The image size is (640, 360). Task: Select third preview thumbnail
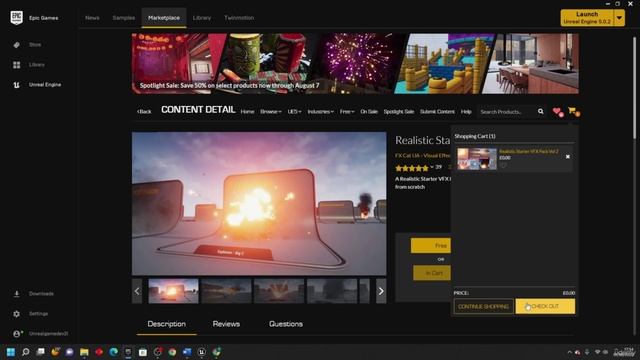click(279, 291)
